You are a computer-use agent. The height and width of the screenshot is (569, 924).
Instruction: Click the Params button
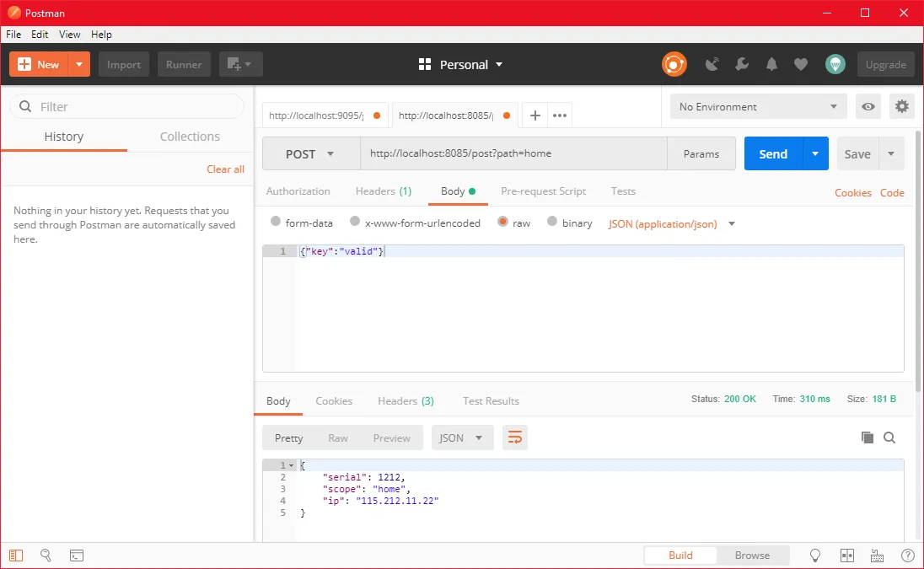[701, 153]
